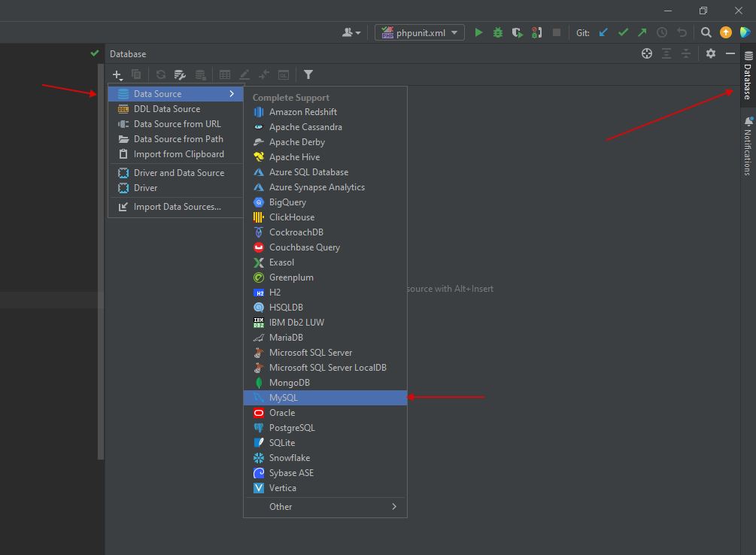Select Apache Derby in the list
The width and height of the screenshot is (756, 555).
(326, 142)
